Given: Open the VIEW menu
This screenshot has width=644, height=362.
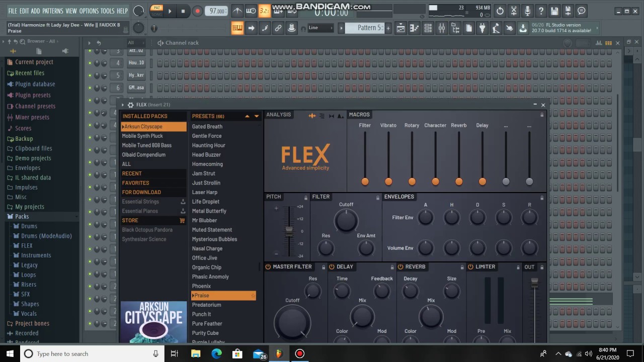Looking at the screenshot, I should [71, 11].
